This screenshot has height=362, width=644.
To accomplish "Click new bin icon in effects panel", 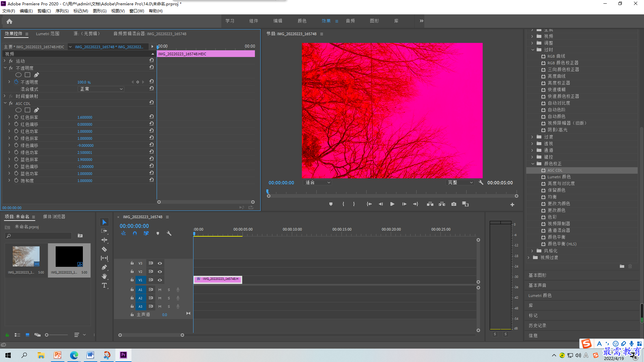I will 622,266.
